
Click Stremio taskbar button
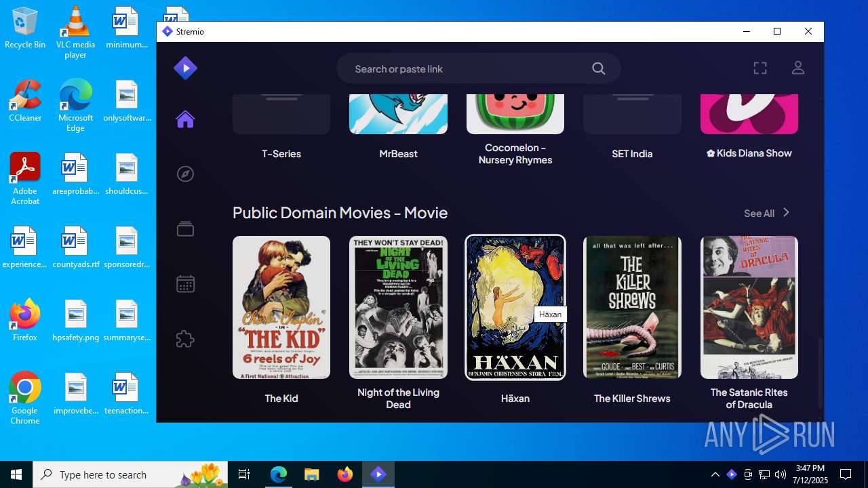point(378,474)
